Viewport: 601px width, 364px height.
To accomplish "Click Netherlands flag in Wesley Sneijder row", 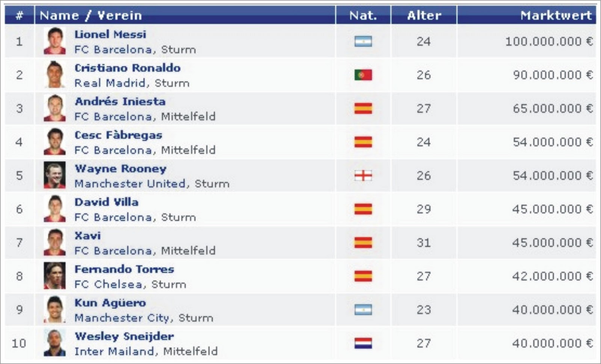I will tap(363, 343).
